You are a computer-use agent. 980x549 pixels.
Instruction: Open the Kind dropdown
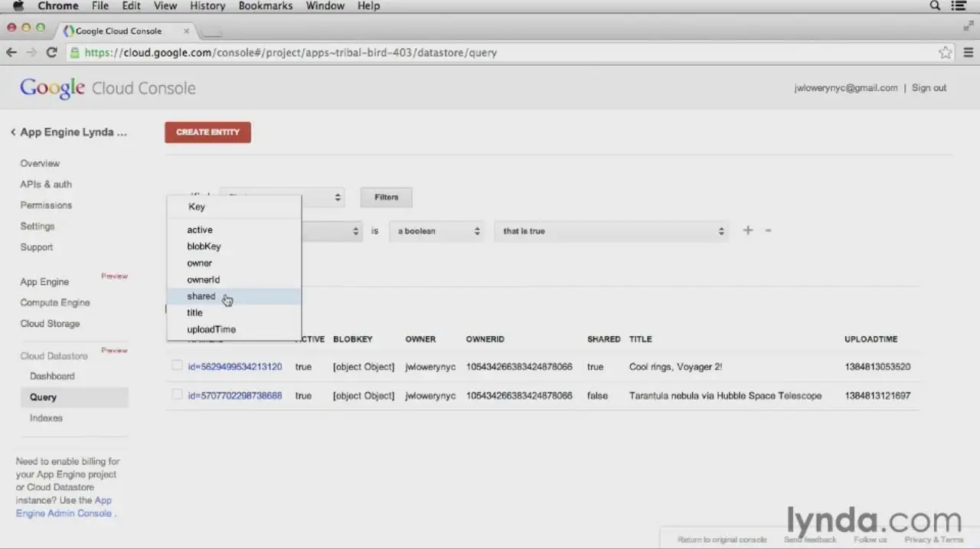pos(282,197)
